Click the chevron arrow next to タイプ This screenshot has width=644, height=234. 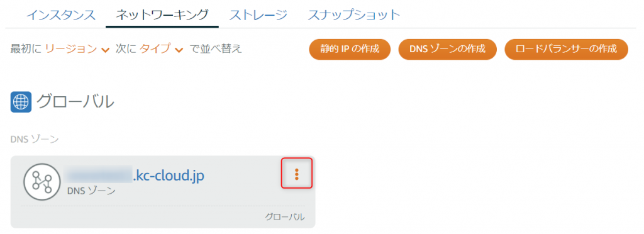click(179, 50)
